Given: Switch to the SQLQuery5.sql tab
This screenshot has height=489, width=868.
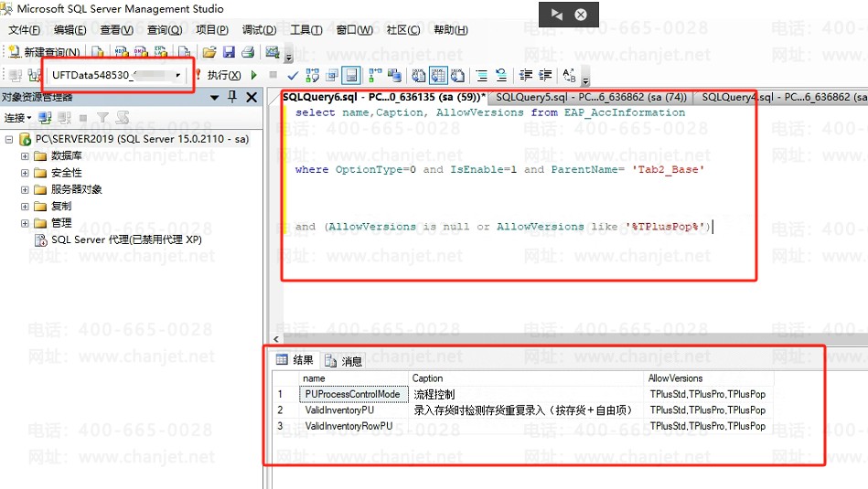Looking at the screenshot, I should click(591, 98).
